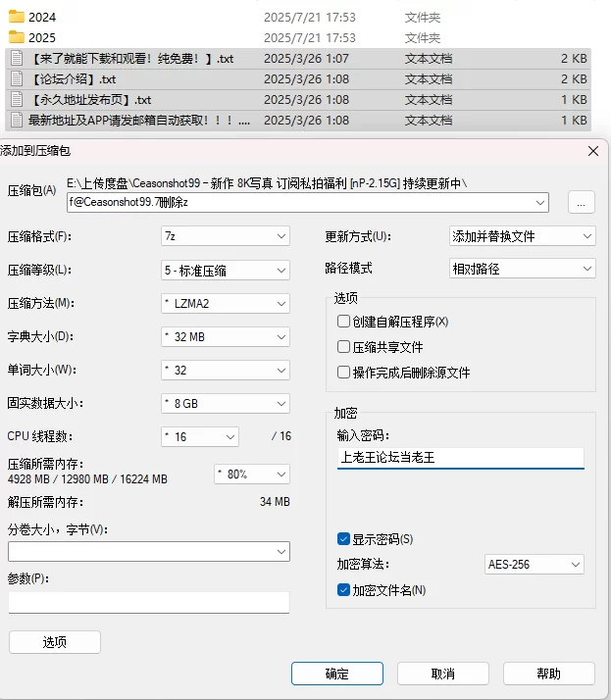Open 字典大小 dropdown showing 32 MB

pyautogui.click(x=226, y=336)
